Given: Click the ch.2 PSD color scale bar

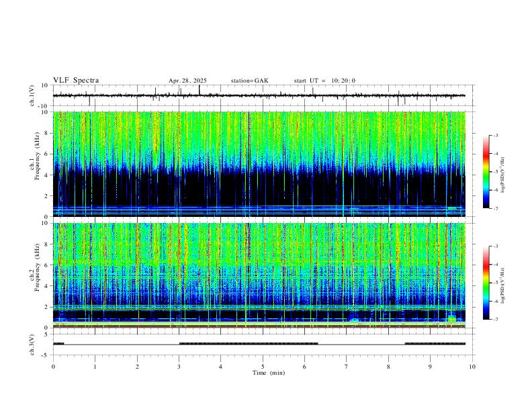Looking at the screenshot, I should click(486, 283).
